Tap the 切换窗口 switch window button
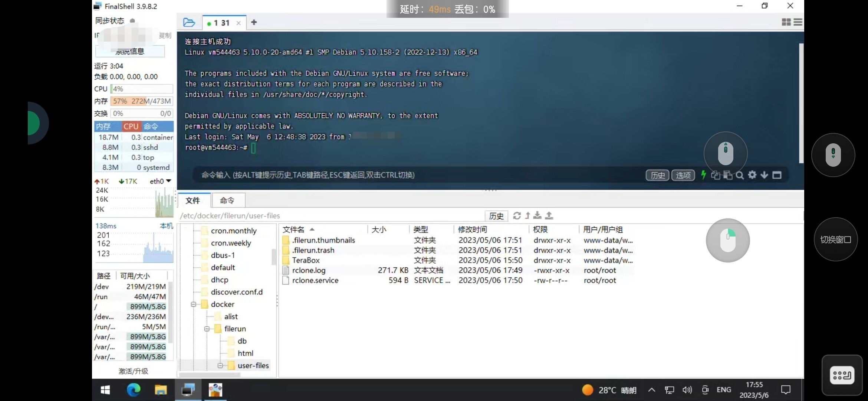 (835, 240)
